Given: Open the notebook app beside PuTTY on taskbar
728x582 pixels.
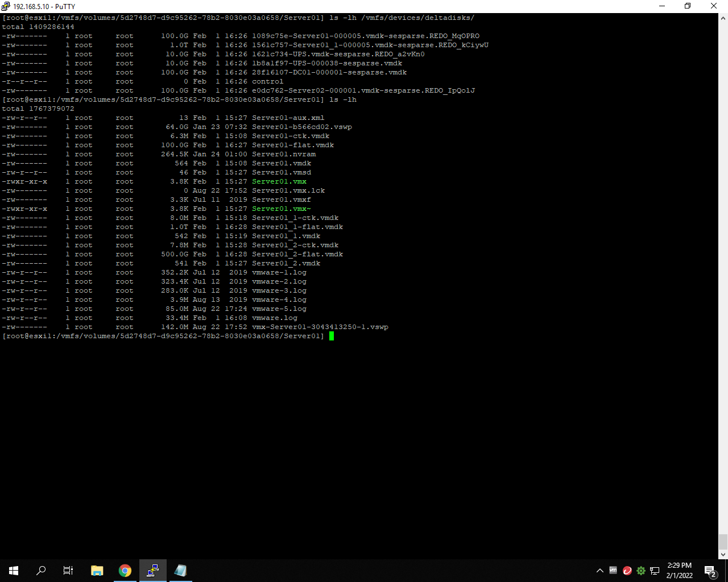Looking at the screenshot, I should pyautogui.click(x=180, y=571).
